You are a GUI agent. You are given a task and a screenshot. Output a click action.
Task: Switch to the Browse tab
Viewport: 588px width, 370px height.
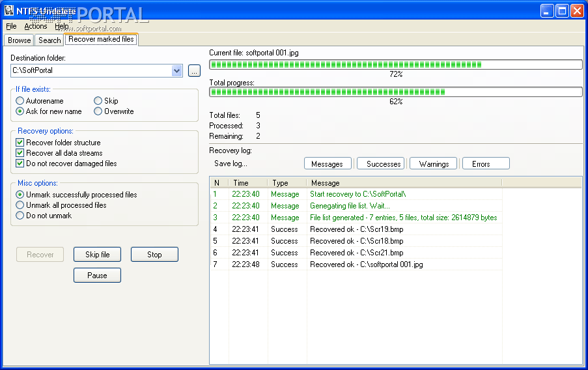click(x=19, y=40)
